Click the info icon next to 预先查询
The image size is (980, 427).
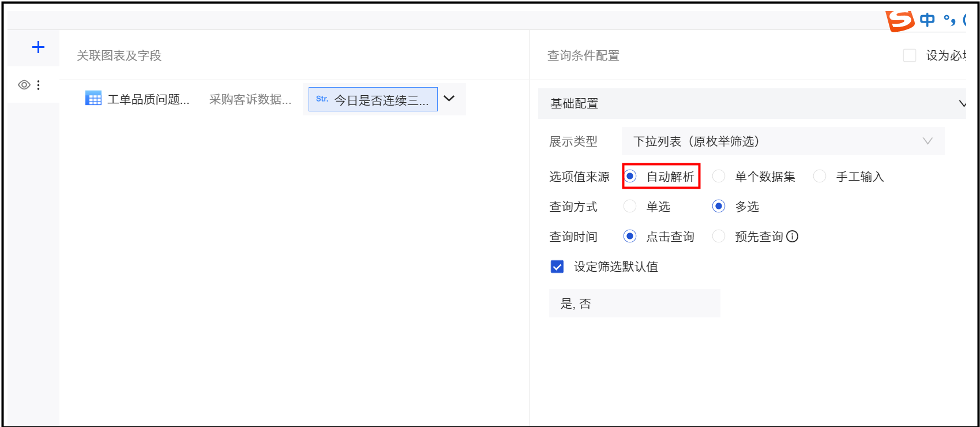[x=793, y=237]
